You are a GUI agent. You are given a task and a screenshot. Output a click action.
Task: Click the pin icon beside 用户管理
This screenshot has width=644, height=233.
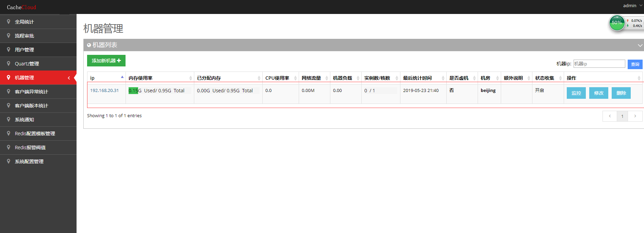point(9,49)
